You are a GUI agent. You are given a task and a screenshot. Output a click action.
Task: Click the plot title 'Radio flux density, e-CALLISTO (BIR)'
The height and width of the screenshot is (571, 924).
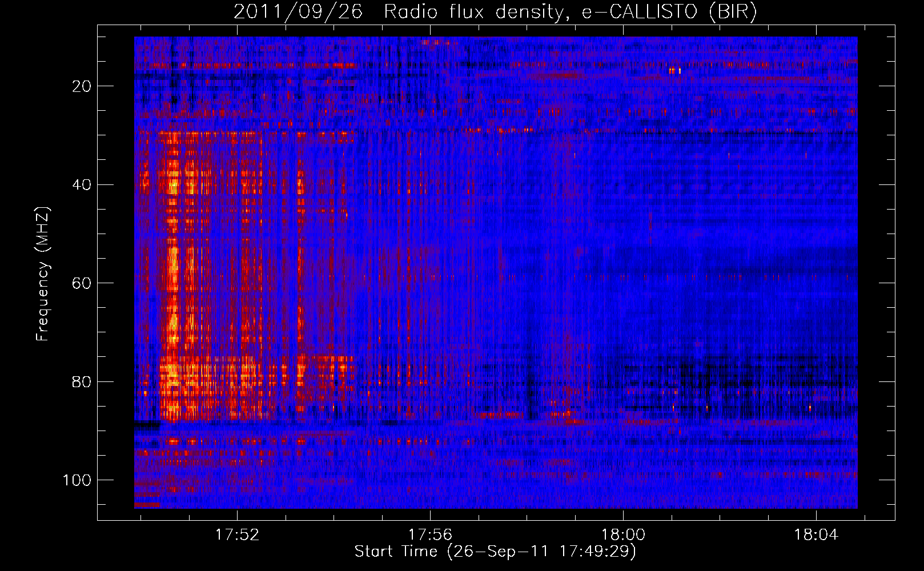pyautogui.click(x=570, y=12)
